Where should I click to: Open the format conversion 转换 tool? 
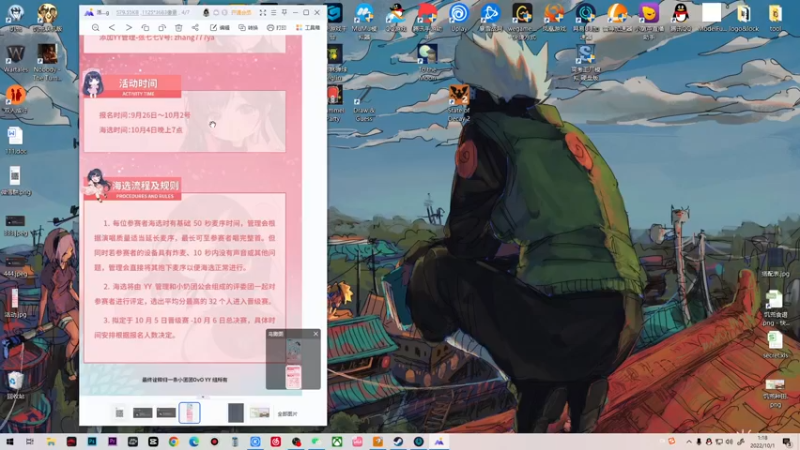coord(248,28)
